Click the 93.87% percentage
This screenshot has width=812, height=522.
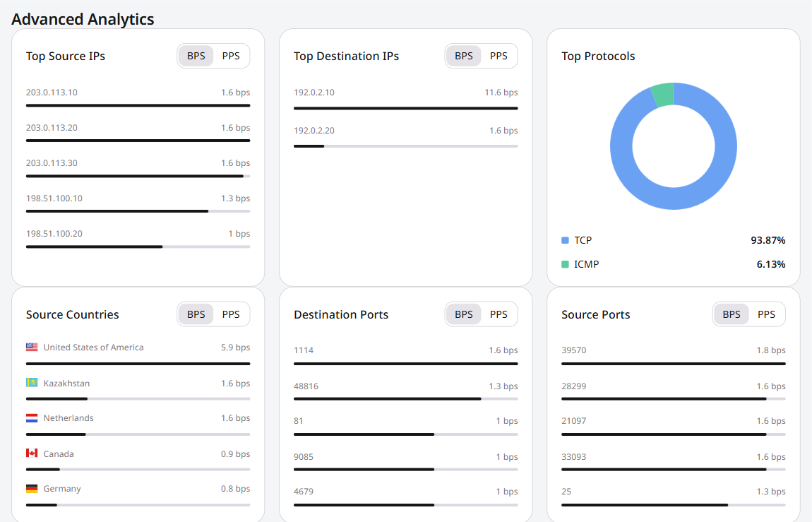768,240
